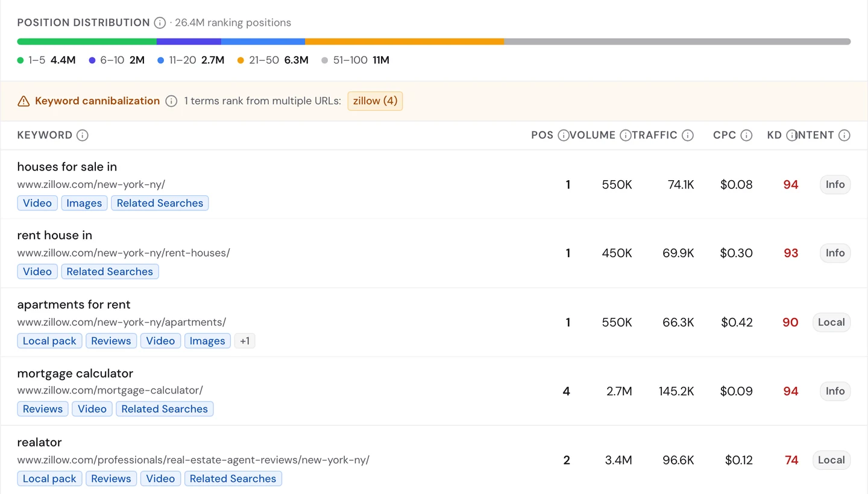
Task: Click purple 6–10 segment of distribution bar
Action: coord(189,42)
